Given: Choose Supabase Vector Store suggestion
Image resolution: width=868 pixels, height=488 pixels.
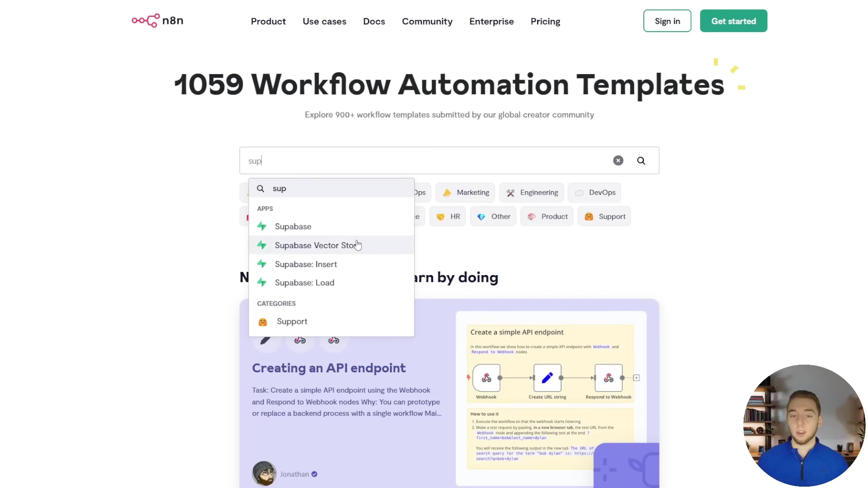Looking at the screenshot, I should coord(315,245).
